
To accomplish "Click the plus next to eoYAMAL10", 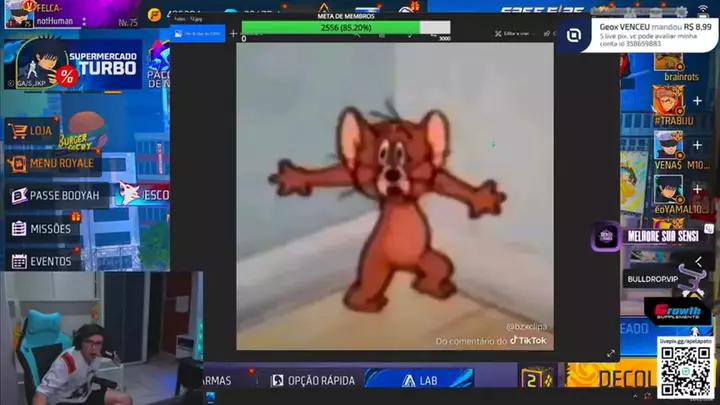I will (x=697, y=188).
